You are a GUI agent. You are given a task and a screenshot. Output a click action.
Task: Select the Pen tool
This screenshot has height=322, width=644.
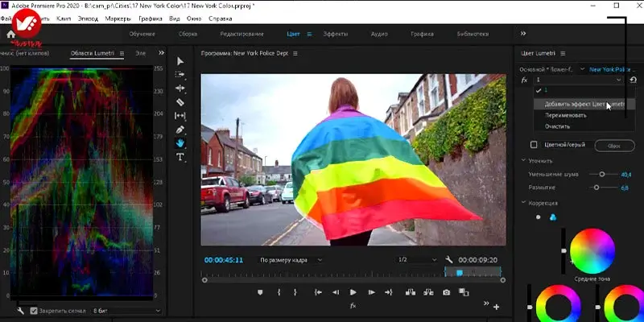[x=180, y=130]
